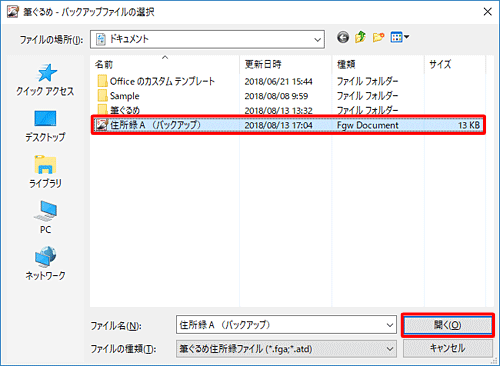The height and width of the screenshot is (366, 500).
Task: Click the date 2018/08/13 17:04
Action: click(279, 125)
